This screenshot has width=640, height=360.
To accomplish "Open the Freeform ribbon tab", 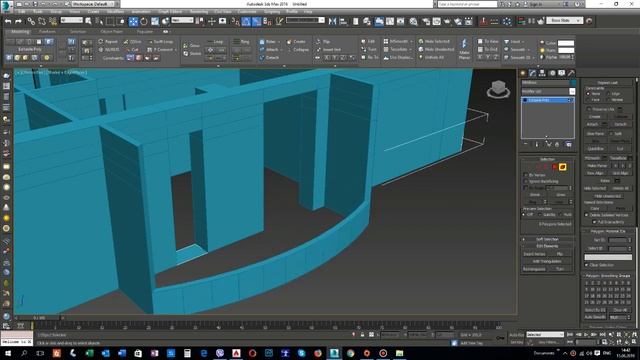I will [47, 31].
